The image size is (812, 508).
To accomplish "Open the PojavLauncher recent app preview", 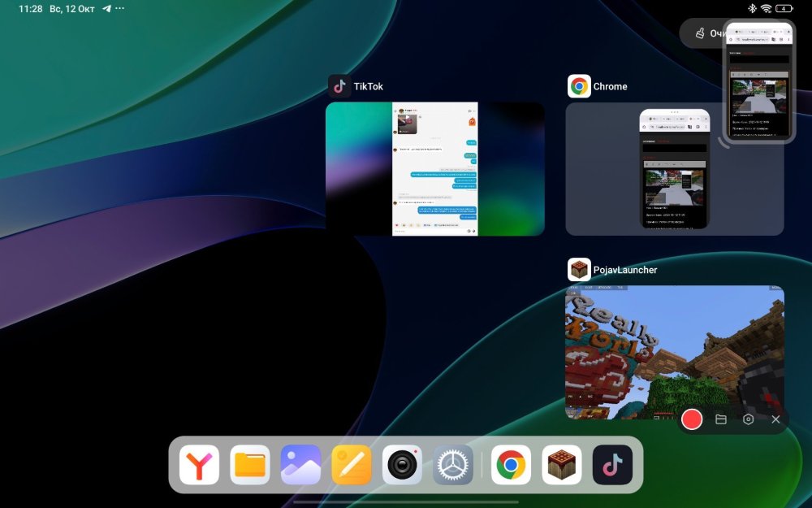I will point(674,352).
